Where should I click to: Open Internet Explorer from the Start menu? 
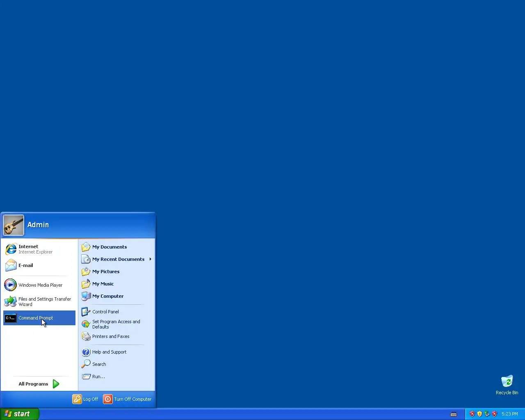click(x=39, y=249)
